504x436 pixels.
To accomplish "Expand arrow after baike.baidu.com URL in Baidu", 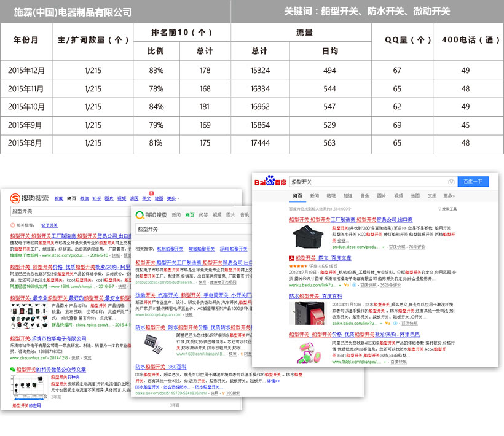I will click(380, 324).
